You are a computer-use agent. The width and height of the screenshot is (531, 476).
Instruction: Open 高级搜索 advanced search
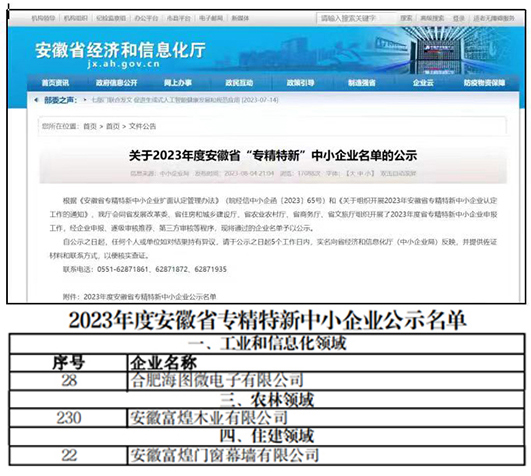click(432, 18)
